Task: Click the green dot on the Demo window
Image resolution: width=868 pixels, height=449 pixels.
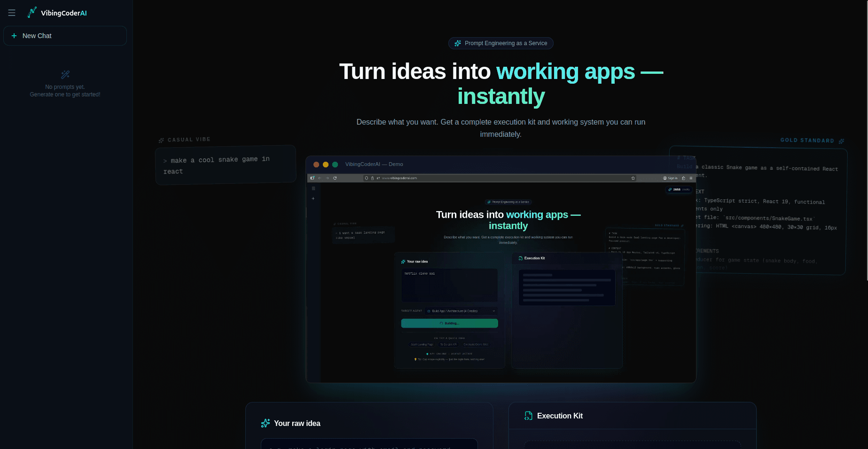Action: point(335,165)
